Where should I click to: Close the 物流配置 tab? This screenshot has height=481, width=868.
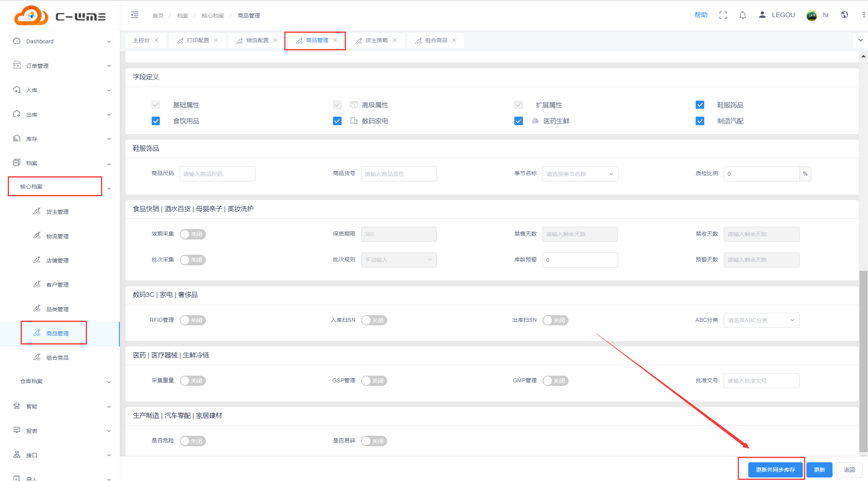(x=275, y=40)
